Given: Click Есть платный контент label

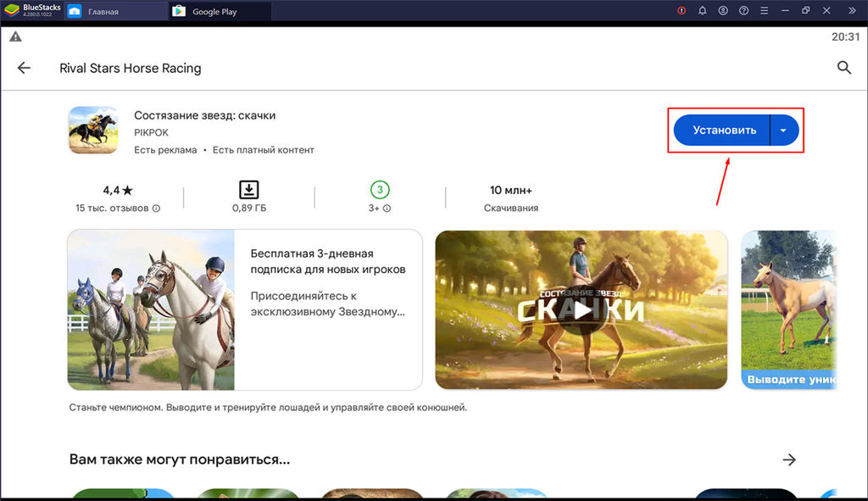Looking at the screenshot, I should click(x=263, y=150).
